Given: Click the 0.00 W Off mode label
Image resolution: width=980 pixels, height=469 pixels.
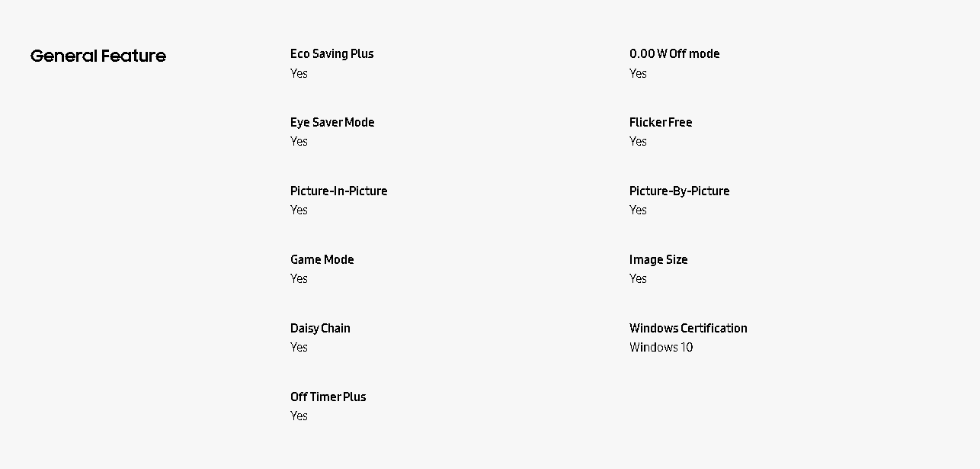Looking at the screenshot, I should pos(674,53).
